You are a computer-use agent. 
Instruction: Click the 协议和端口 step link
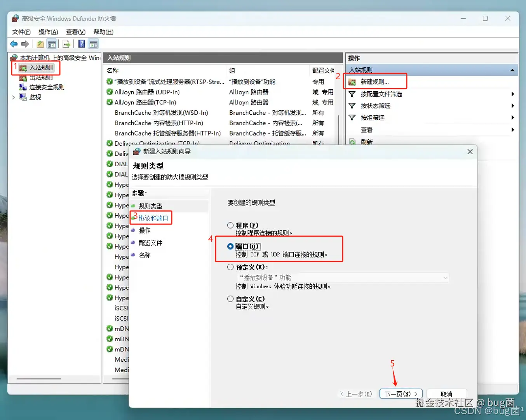click(x=153, y=218)
